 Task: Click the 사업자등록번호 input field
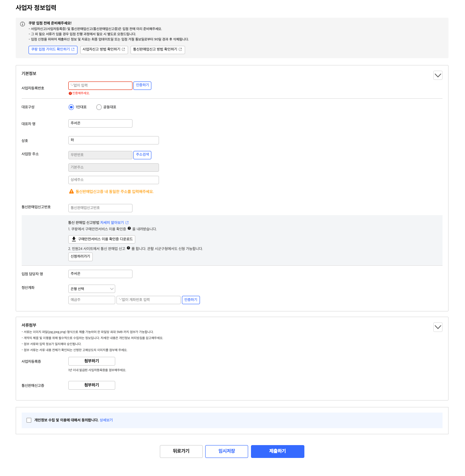(100, 85)
